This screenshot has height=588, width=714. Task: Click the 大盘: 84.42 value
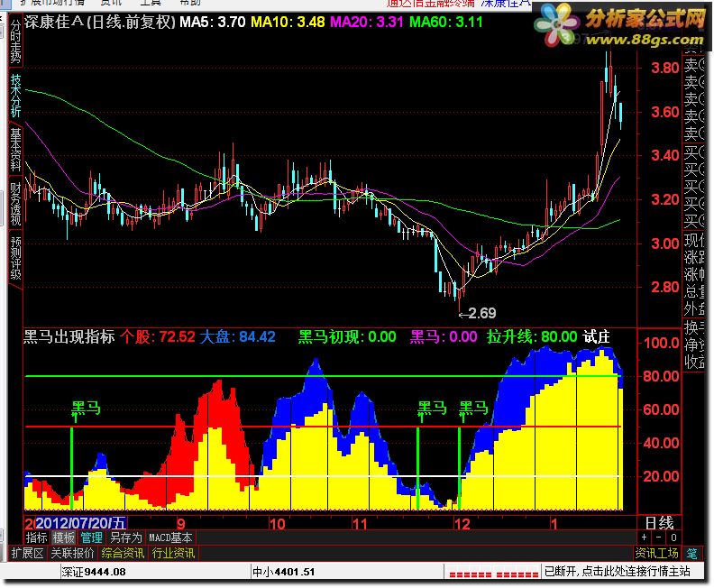tap(237, 336)
